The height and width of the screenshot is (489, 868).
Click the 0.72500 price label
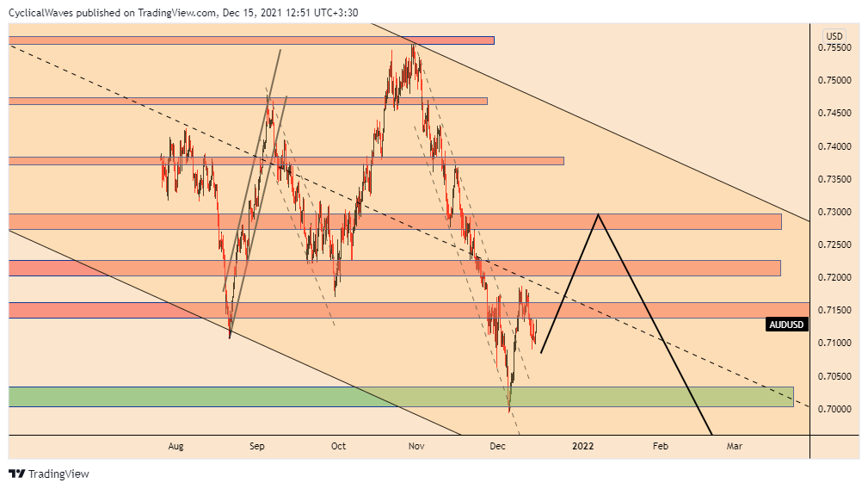tap(834, 244)
